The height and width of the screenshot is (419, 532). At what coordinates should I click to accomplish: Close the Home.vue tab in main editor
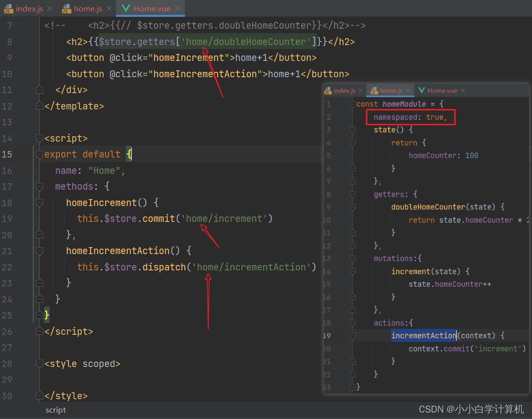(177, 8)
